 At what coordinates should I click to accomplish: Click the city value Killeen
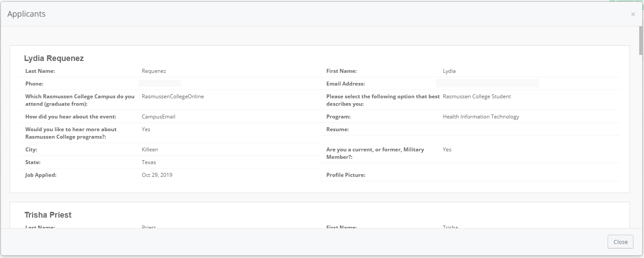(x=150, y=150)
